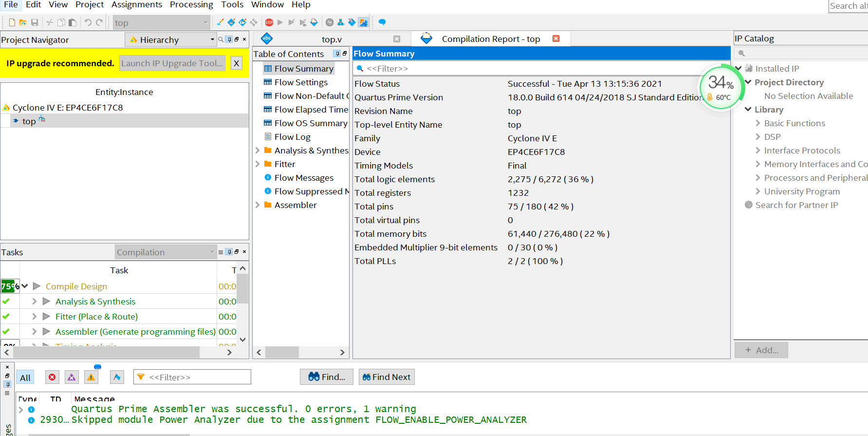Image resolution: width=868 pixels, height=436 pixels.
Task: Close the Compilation Report tab
Action: 556,38
